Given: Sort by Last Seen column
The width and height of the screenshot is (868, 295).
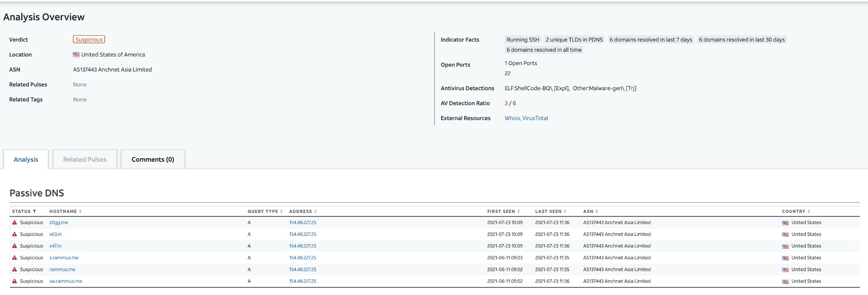Looking at the screenshot, I should coord(565,211).
